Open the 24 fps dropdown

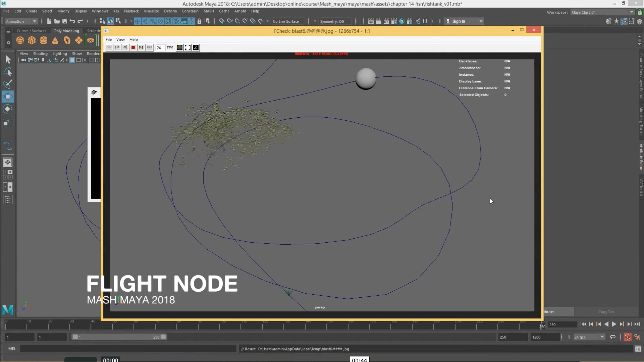pyautogui.click(x=602, y=337)
